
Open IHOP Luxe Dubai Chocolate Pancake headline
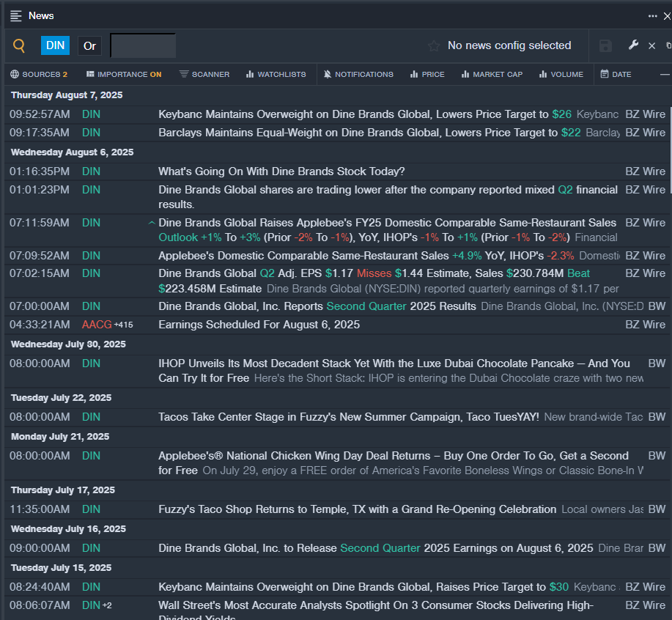click(x=394, y=371)
